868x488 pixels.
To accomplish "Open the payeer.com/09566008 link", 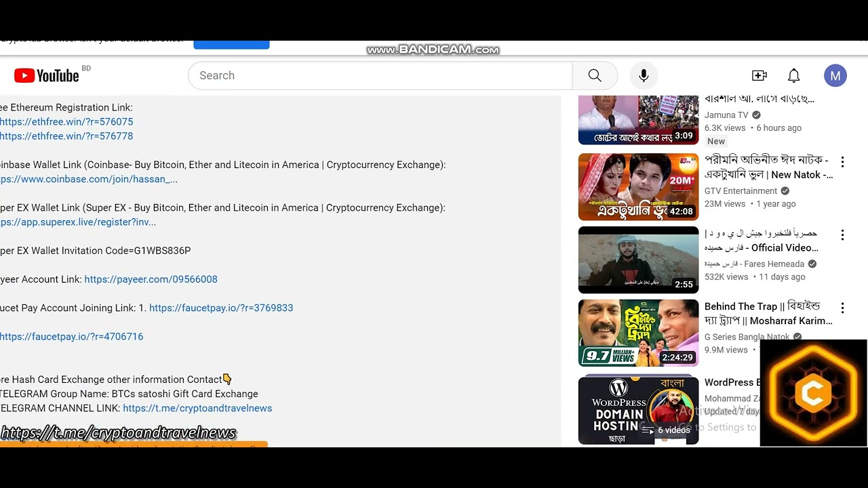I will pyautogui.click(x=151, y=279).
